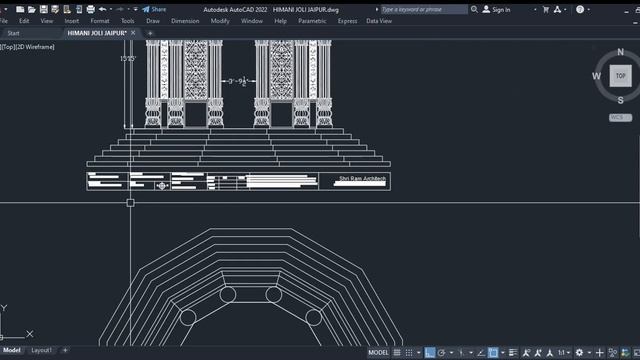
Task: Click TOP face of ViewCube
Action: pos(620,76)
